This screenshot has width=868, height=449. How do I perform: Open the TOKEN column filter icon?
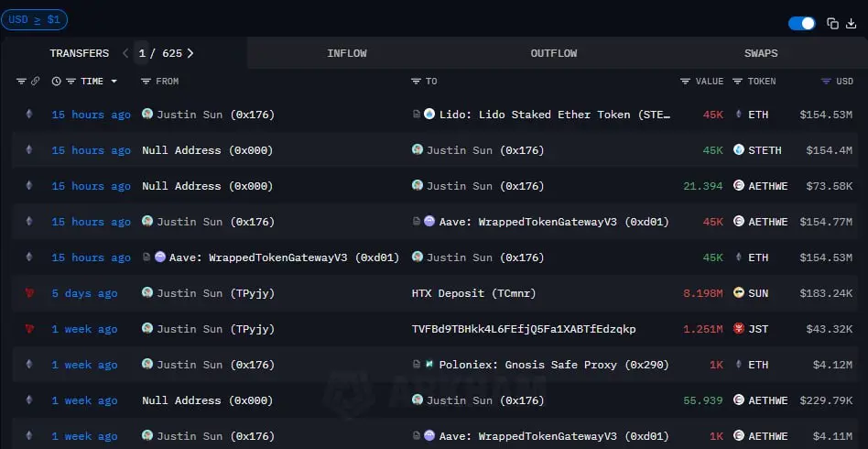tap(737, 82)
